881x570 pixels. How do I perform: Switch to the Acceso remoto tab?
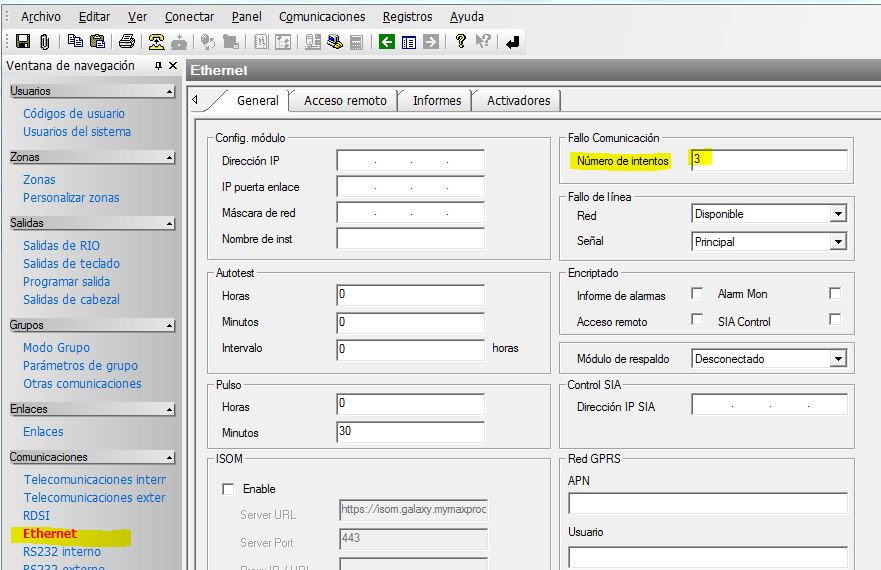tap(345, 101)
